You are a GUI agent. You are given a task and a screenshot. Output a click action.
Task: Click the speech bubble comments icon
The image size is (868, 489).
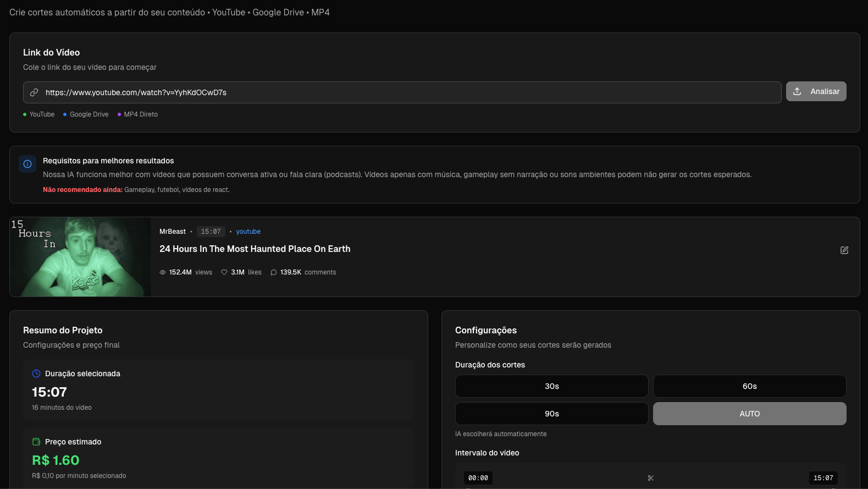click(274, 272)
